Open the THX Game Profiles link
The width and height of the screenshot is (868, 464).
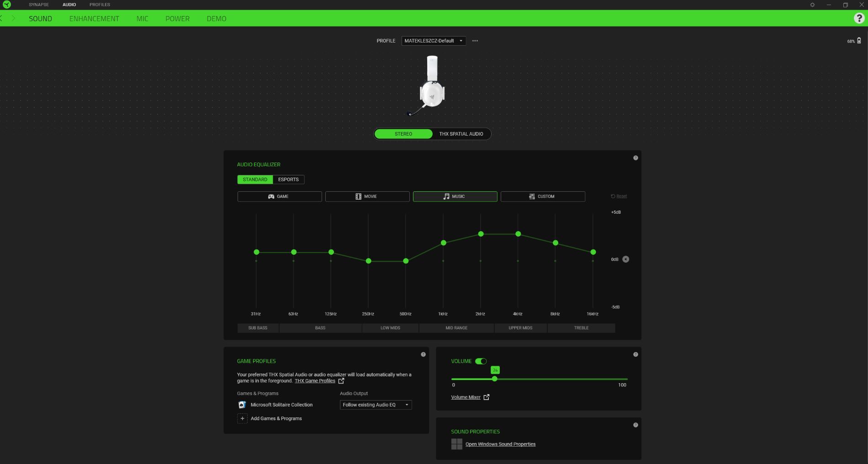(315, 381)
